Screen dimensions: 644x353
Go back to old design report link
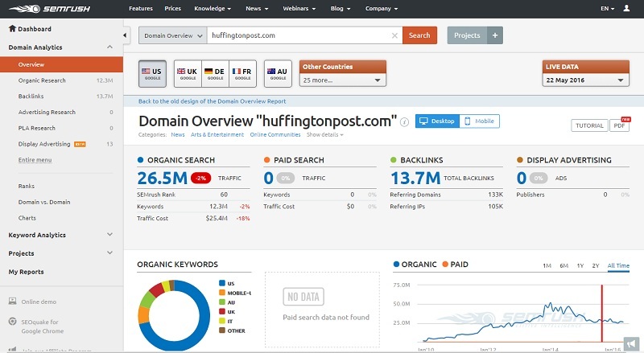[x=212, y=101]
